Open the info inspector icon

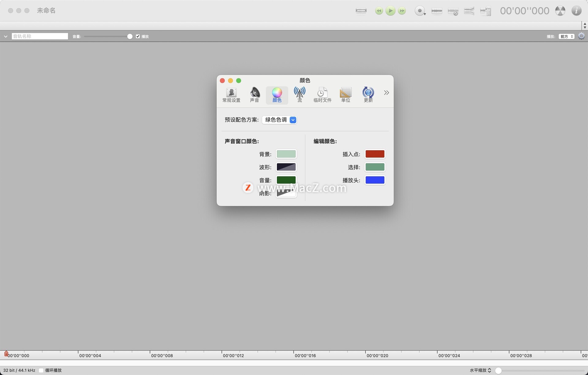coord(576,11)
